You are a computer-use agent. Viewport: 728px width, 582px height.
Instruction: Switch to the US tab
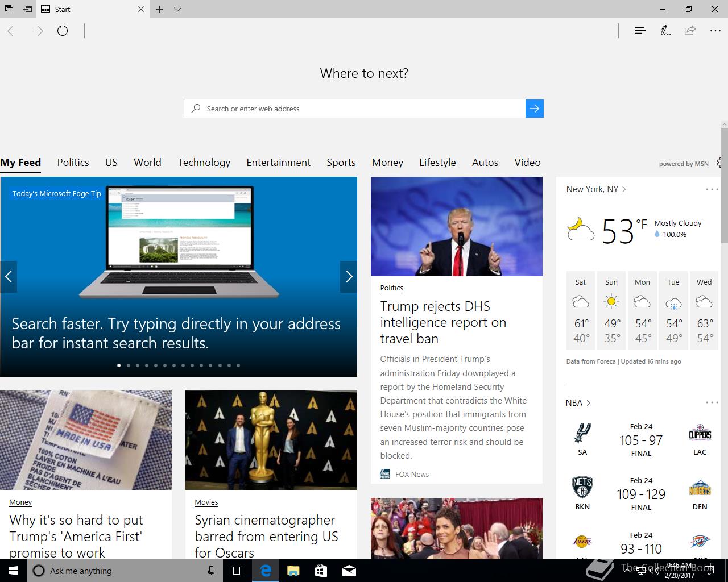[111, 163]
